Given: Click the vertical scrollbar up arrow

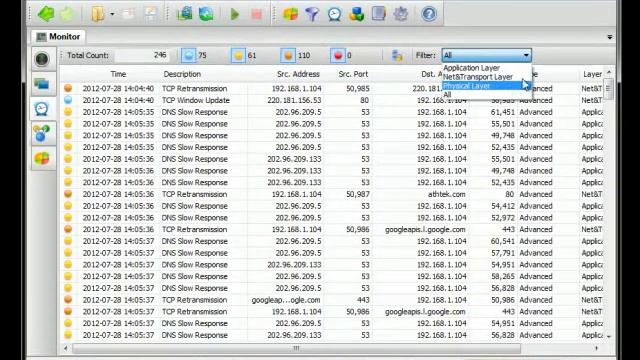Looking at the screenshot, I should [x=609, y=72].
